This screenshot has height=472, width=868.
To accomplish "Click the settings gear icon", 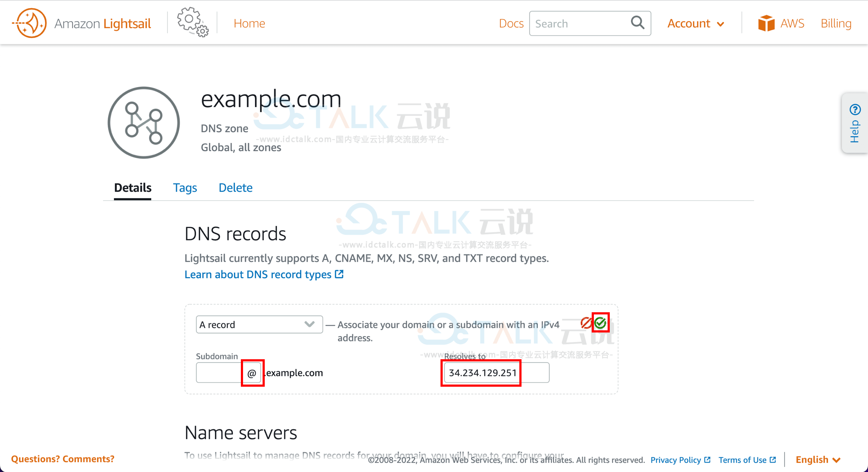I will [192, 23].
